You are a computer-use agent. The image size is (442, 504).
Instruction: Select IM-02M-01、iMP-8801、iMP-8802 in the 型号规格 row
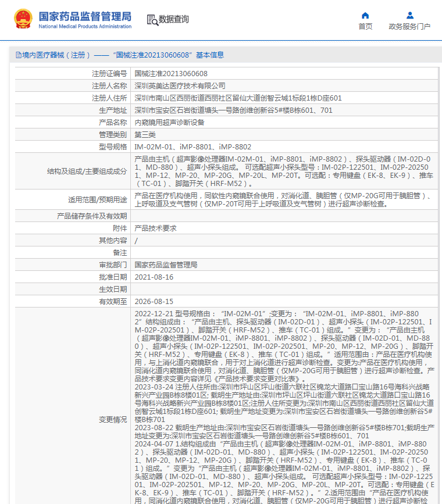pos(193,147)
